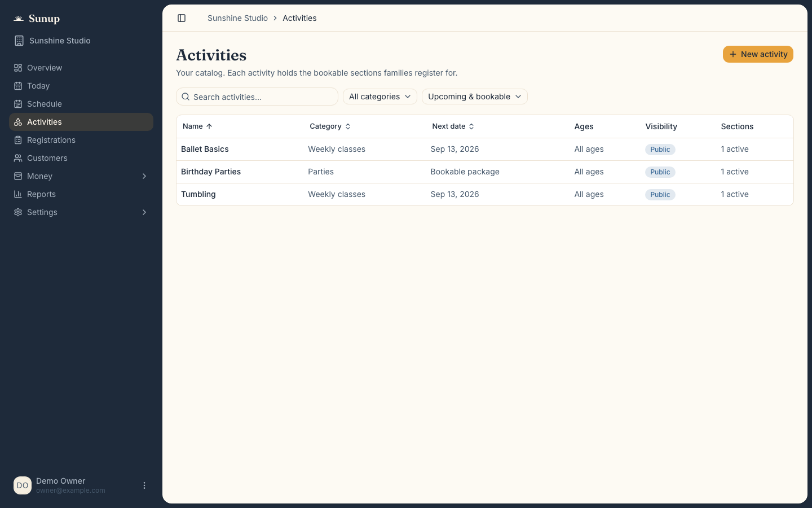Screen dimensions: 812x508
Task: Click the Activities breadcrumb
Action: (x=299, y=18)
